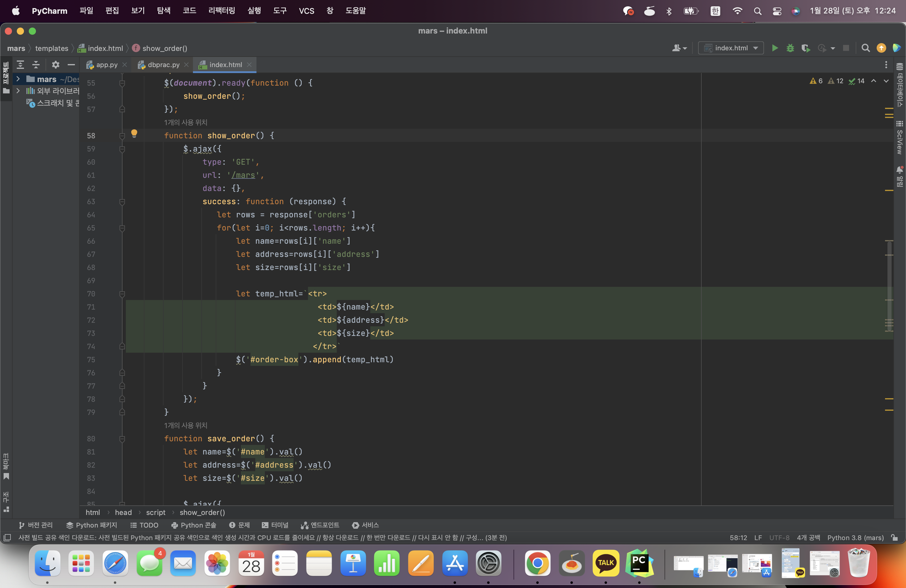Open Finder from the Dock
Viewport: 906px width, 588px height.
[47, 563]
